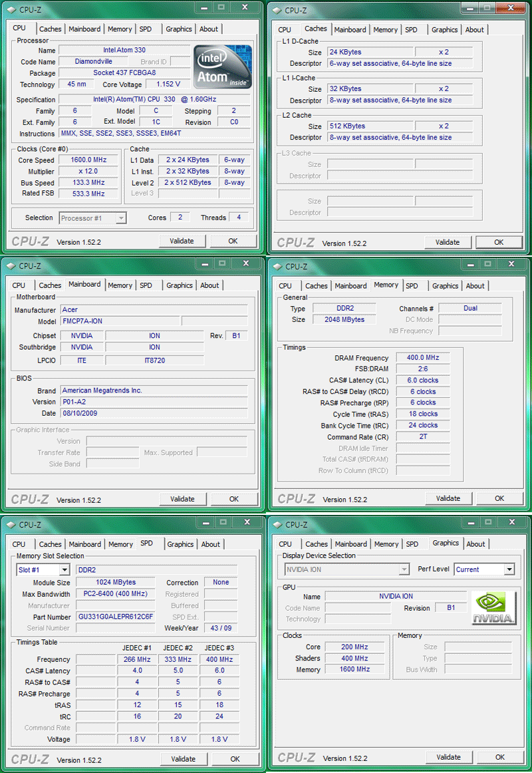The width and height of the screenshot is (532, 773).
Task: Click the Channels value 'Dual'
Action: [470, 308]
